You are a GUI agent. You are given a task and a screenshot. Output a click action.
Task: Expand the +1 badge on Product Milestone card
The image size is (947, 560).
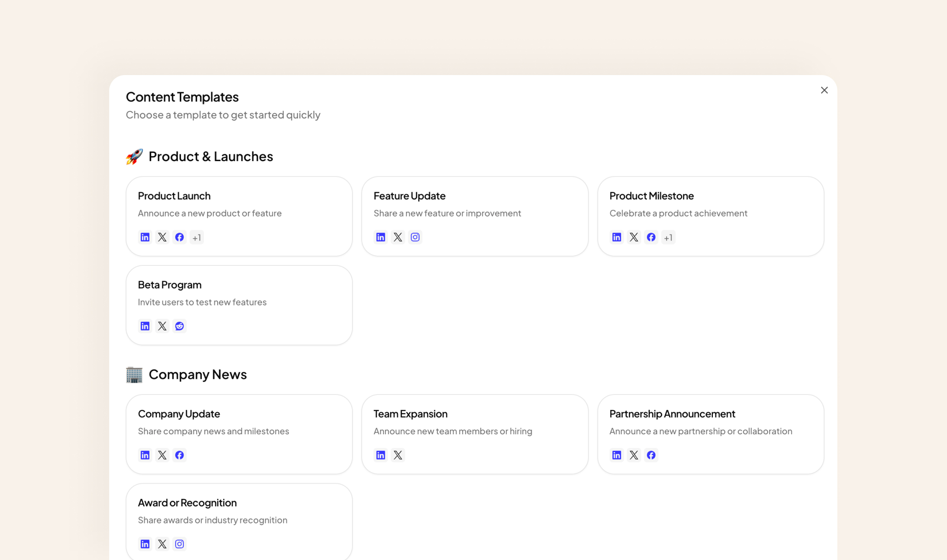(668, 237)
